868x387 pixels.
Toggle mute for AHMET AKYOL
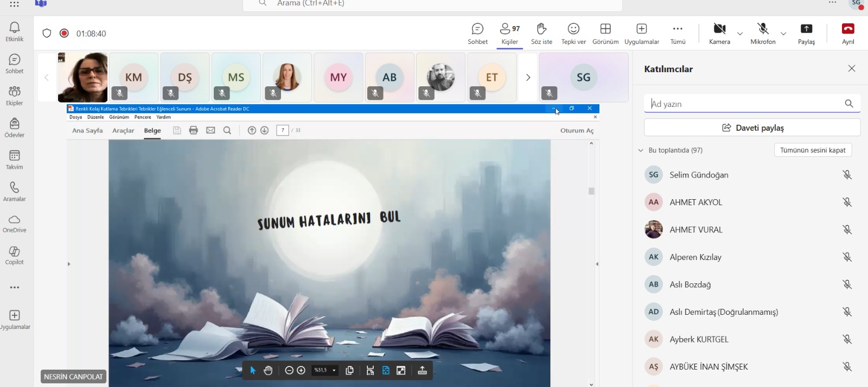point(847,202)
